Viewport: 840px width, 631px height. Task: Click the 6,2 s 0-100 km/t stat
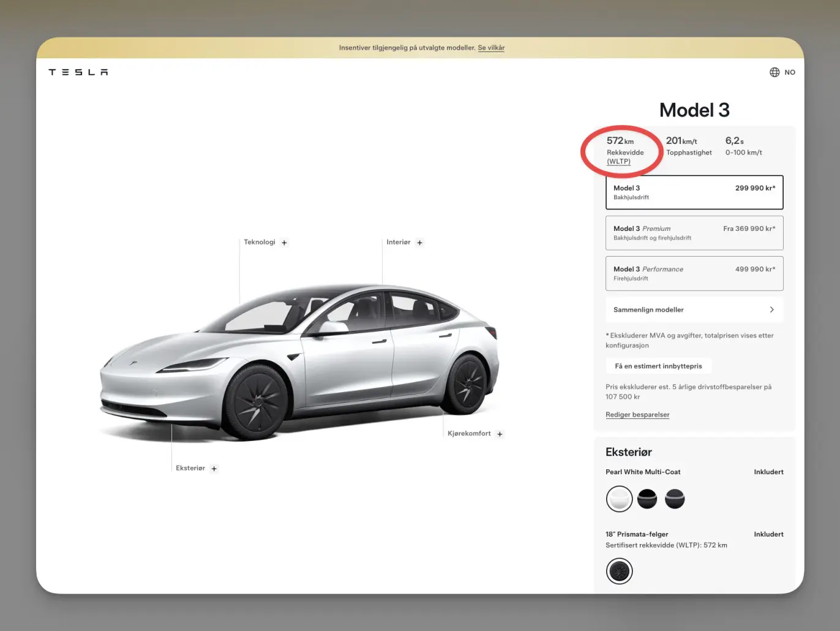tap(744, 146)
